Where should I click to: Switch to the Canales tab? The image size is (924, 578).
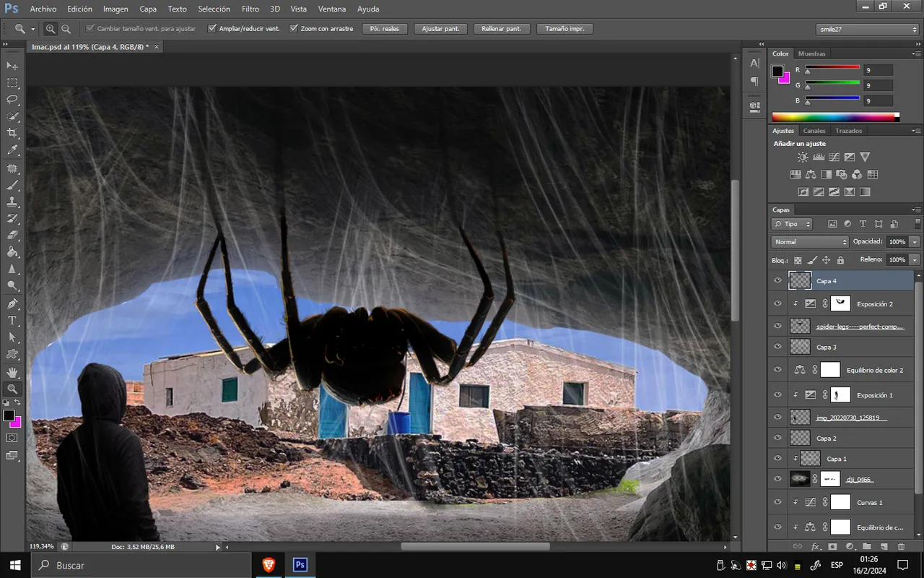click(814, 131)
